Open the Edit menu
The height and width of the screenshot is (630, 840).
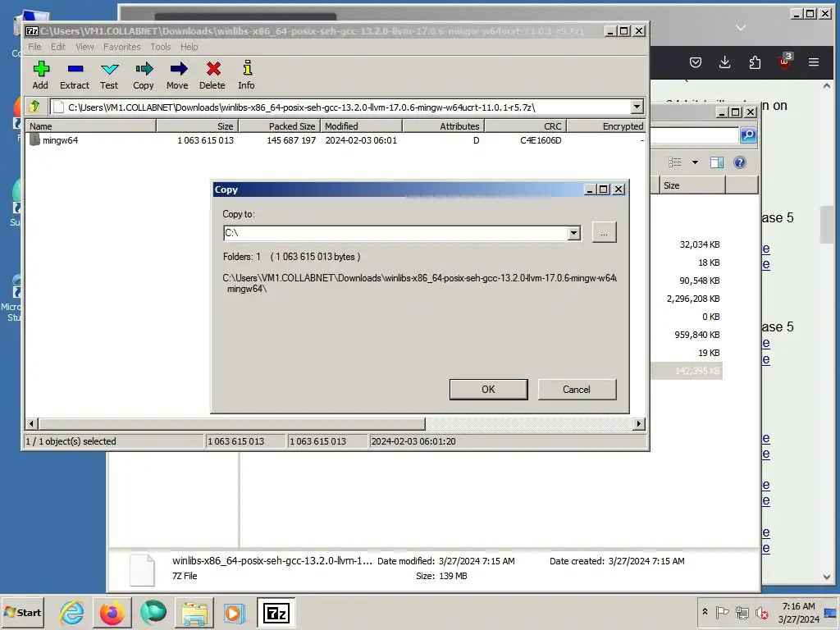click(x=58, y=47)
